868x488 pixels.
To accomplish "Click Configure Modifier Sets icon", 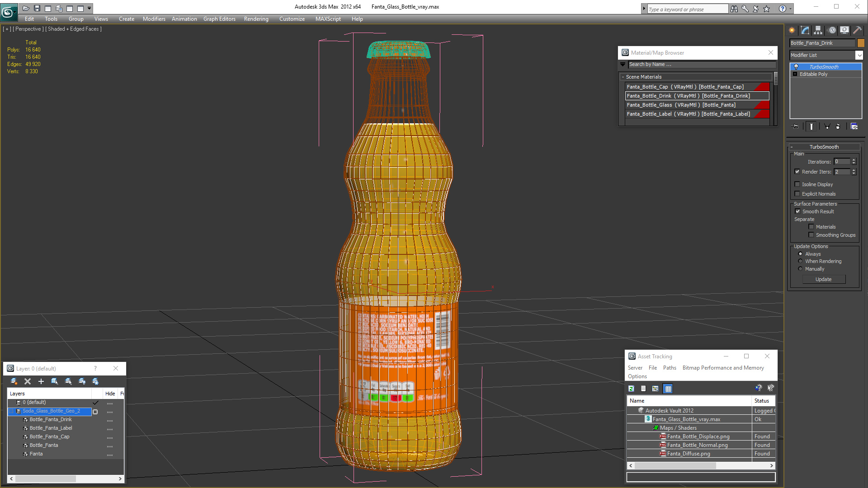I will 854,127.
